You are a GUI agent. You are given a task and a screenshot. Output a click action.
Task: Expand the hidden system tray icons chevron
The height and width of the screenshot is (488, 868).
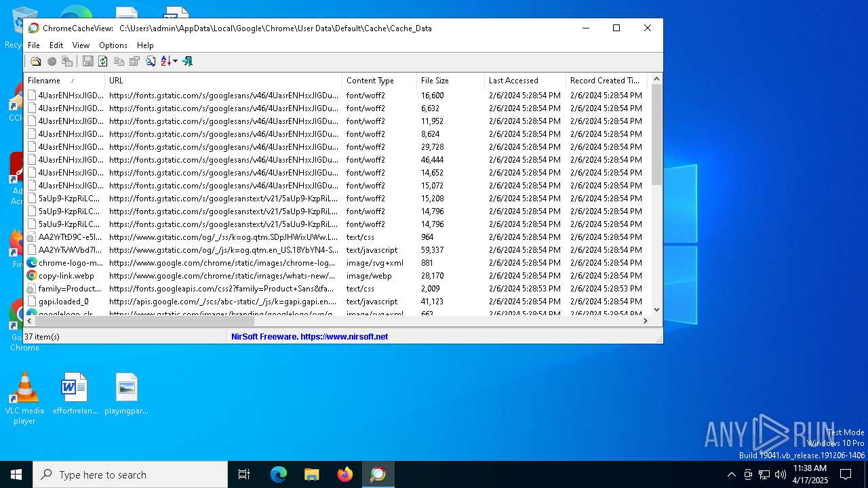(731, 474)
